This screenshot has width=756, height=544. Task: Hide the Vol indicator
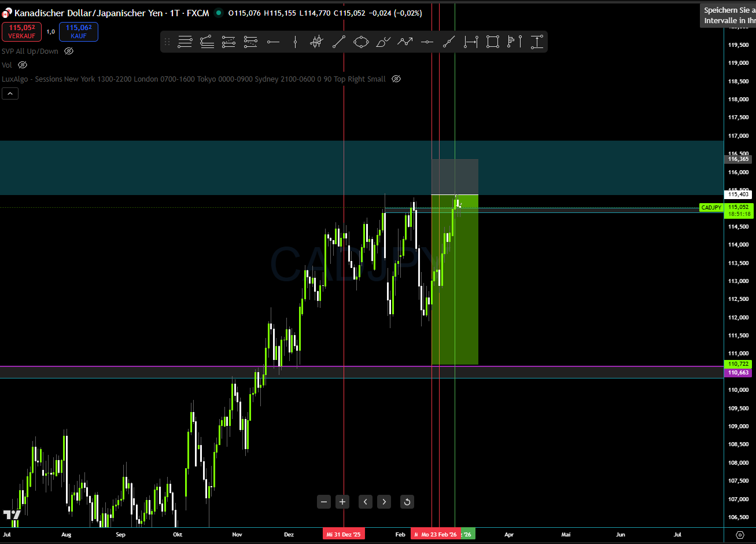[22, 65]
